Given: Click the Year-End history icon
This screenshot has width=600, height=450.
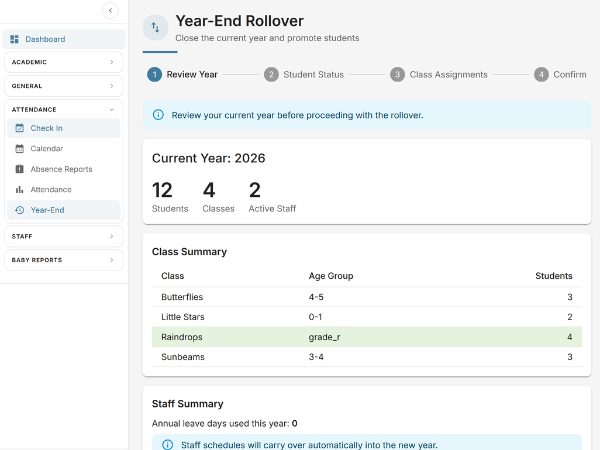Looking at the screenshot, I should click(20, 210).
